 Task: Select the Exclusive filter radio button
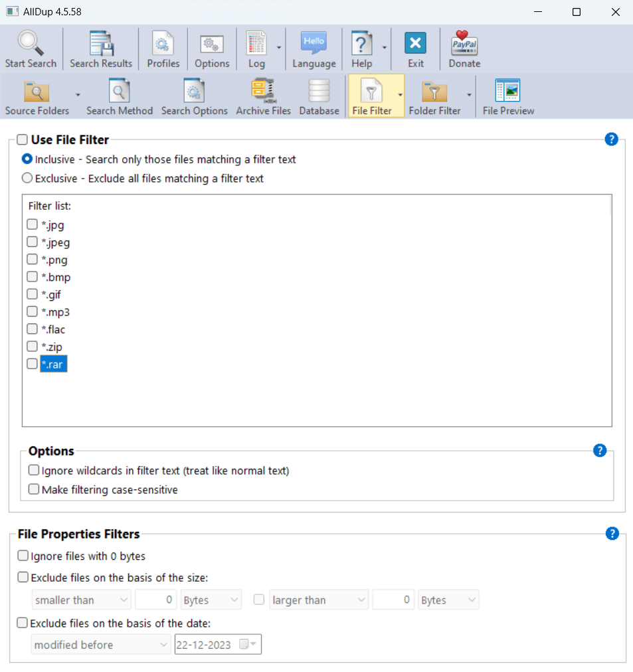pyautogui.click(x=27, y=178)
